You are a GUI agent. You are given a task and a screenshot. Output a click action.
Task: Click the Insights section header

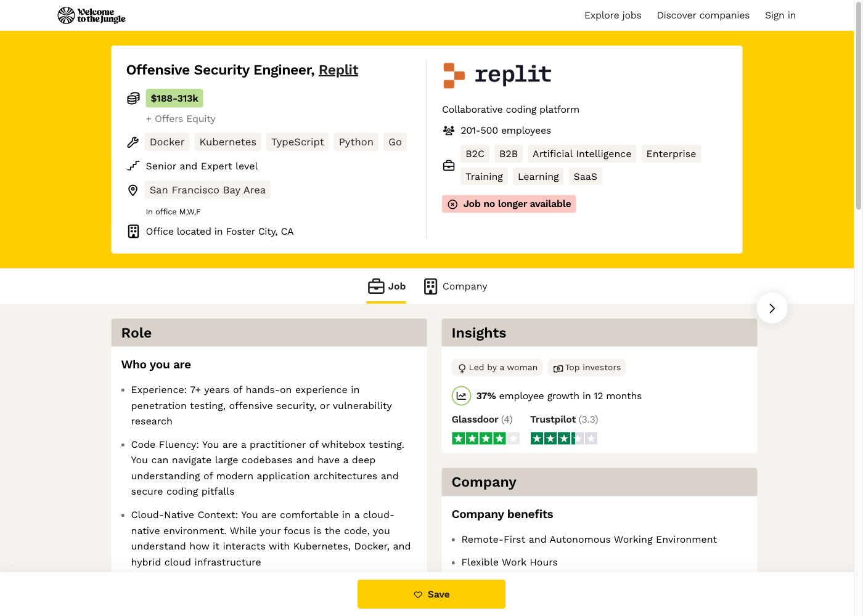coord(599,333)
